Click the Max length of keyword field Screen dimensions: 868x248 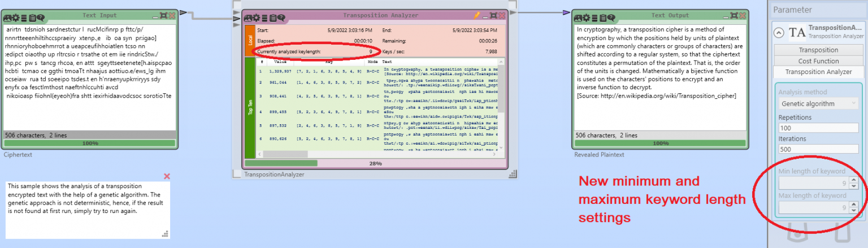(814, 208)
